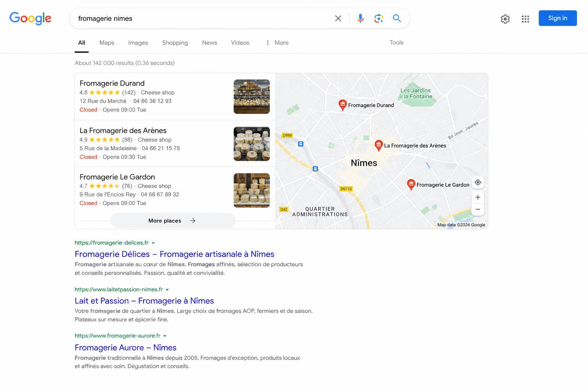Open Fromagerie Le Gardon photo thumbnail
The height and width of the screenshot is (392, 588).
click(x=252, y=190)
